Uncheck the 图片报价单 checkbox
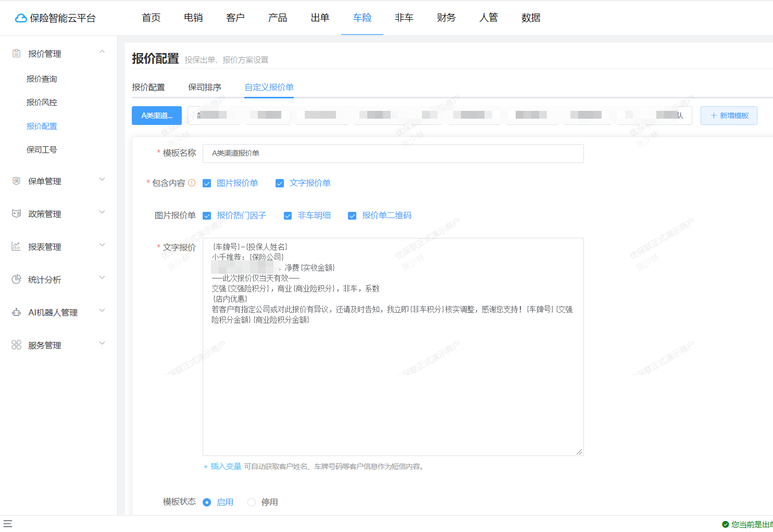773x532 pixels. point(207,183)
